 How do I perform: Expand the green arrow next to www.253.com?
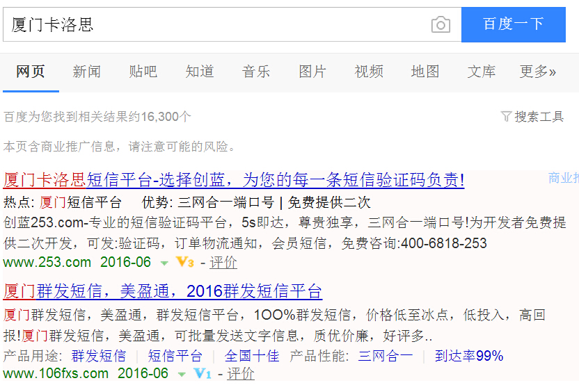click(x=164, y=263)
